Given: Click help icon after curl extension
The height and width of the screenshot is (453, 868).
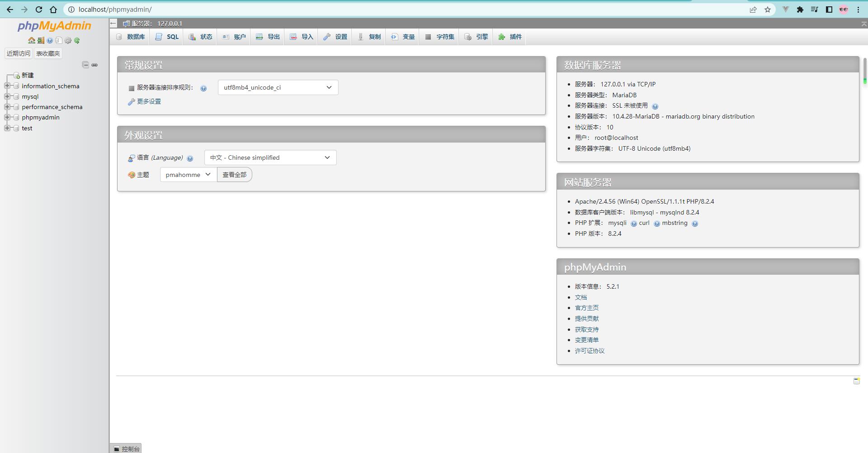Looking at the screenshot, I should coord(656,224).
